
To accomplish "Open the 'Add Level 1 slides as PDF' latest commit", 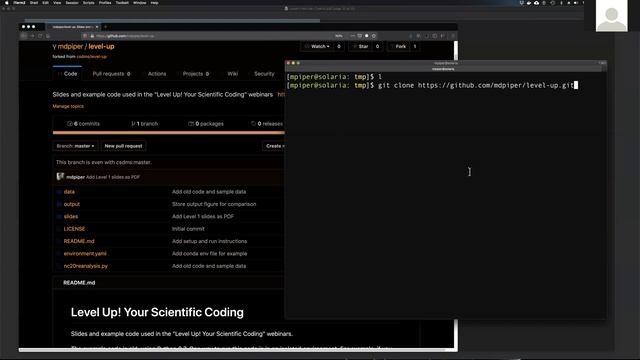I will pyautogui.click(x=113, y=177).
